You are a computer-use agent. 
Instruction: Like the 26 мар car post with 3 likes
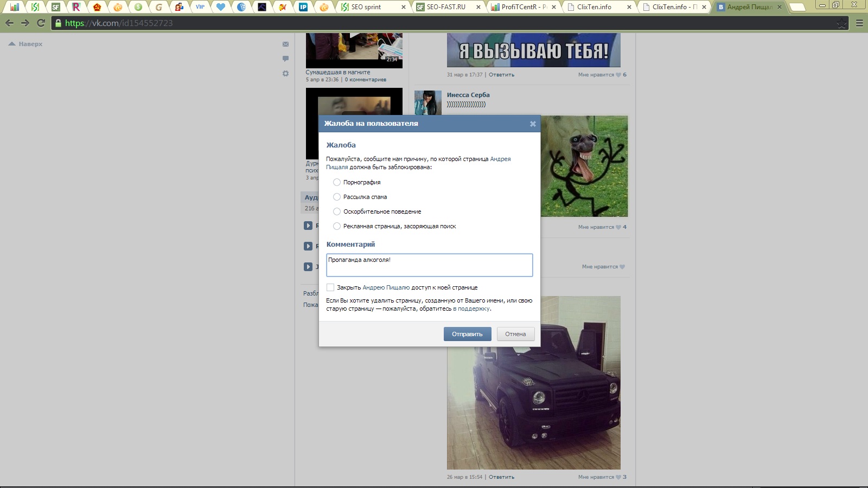pyautogui.click(x=602, y=477)
